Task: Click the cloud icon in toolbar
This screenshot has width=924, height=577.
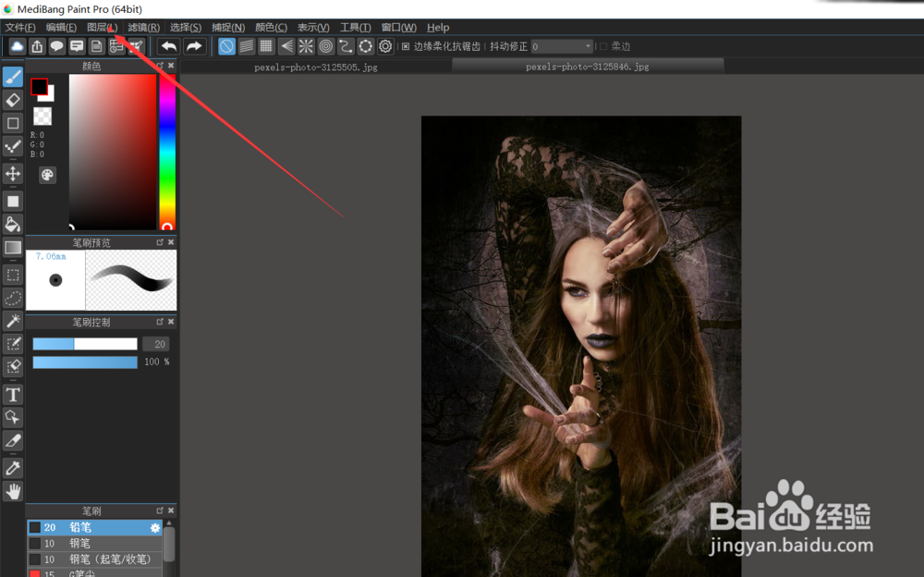Action: [17, 46]
